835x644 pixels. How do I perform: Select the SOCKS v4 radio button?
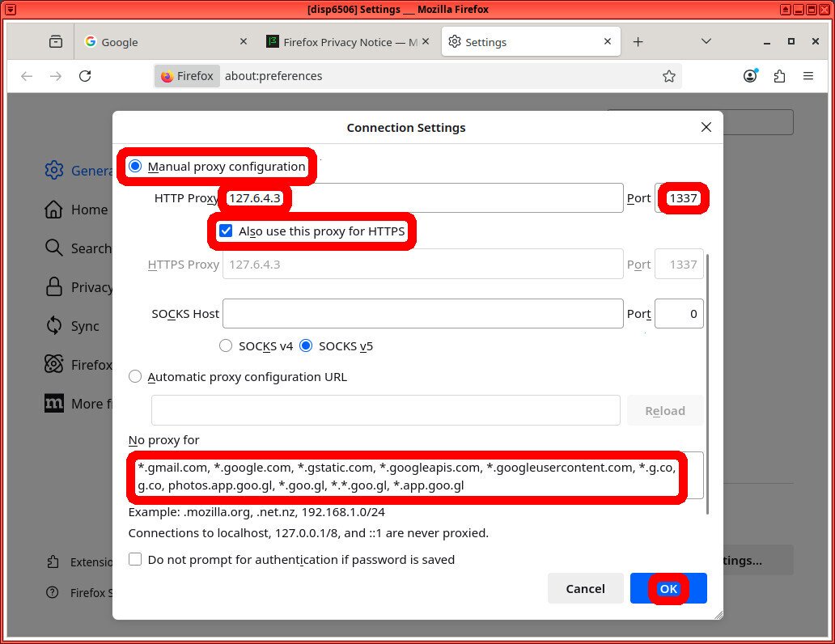(226, 345)
